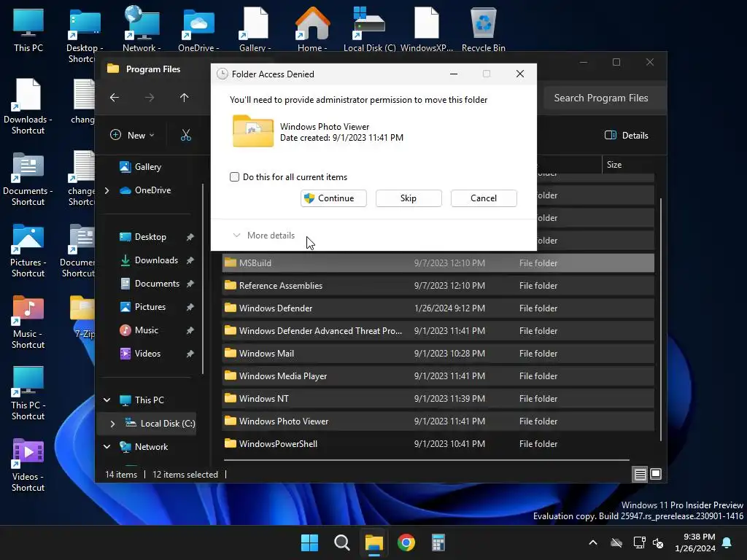Click Cancel in the access denied dialog
The width and height of the screenshot is (747, 560).
(484, 198)
